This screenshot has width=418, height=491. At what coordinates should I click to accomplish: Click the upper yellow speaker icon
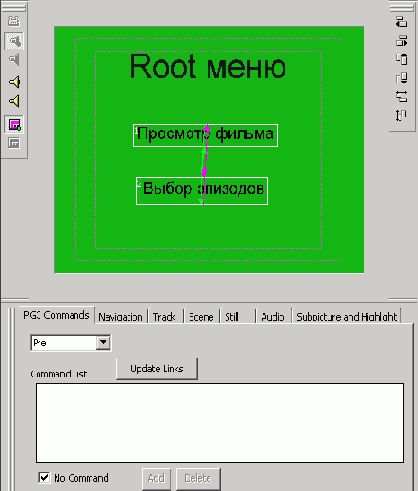click(x=14, y=82)
